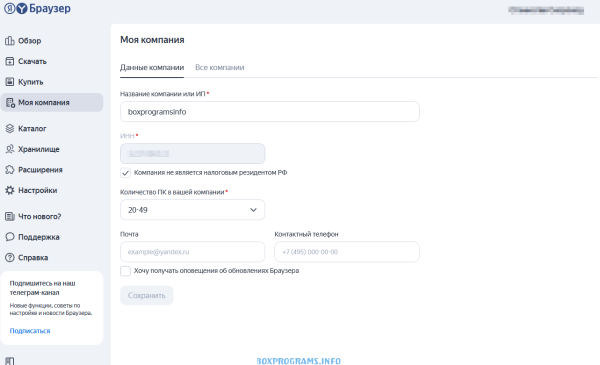
Task: Switch to the Все компании tab
Action: [x=220, y=67]
